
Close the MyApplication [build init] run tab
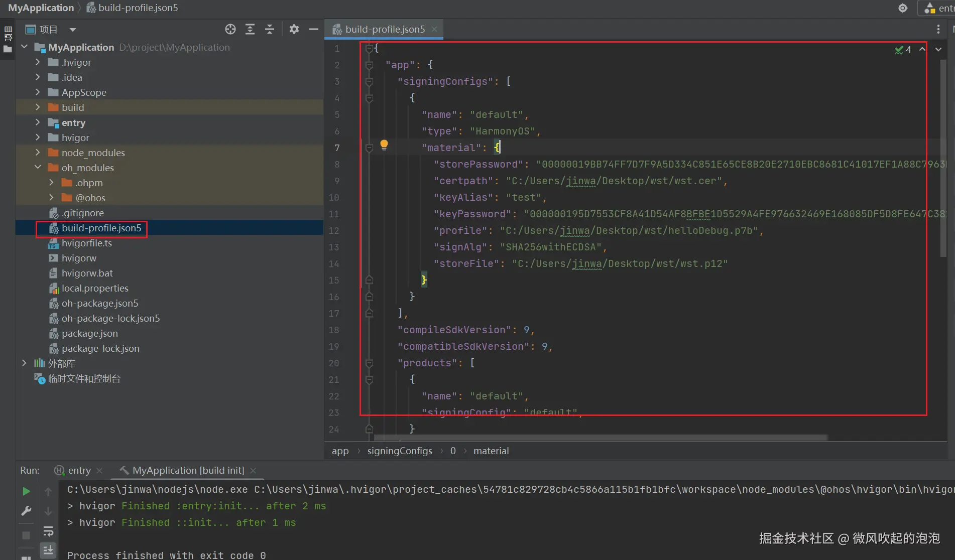coord(253,471)
